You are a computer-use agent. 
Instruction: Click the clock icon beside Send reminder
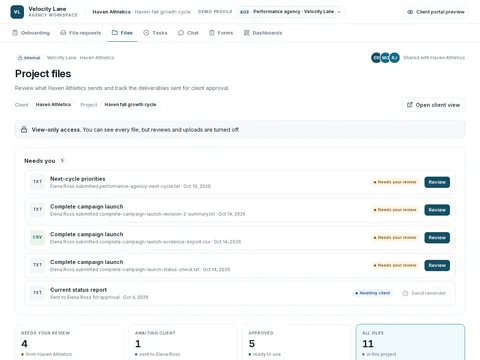coord(405,293)
